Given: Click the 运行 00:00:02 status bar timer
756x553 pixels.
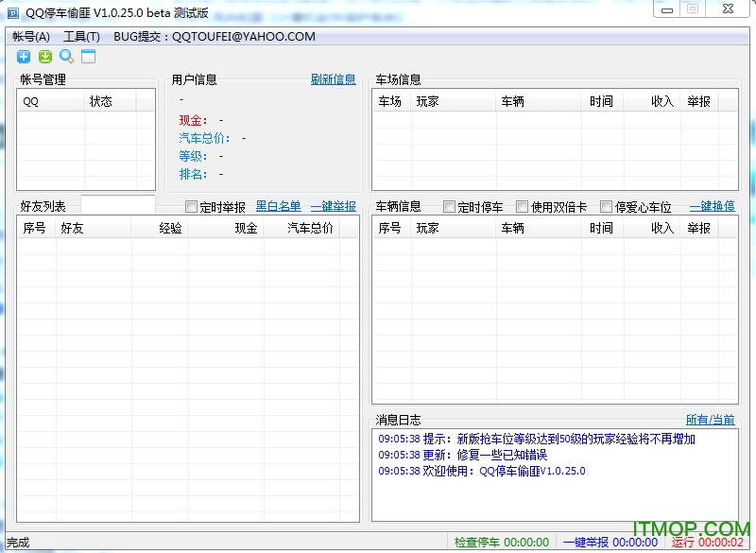Looking at the screenshot, I should [707, 543].
